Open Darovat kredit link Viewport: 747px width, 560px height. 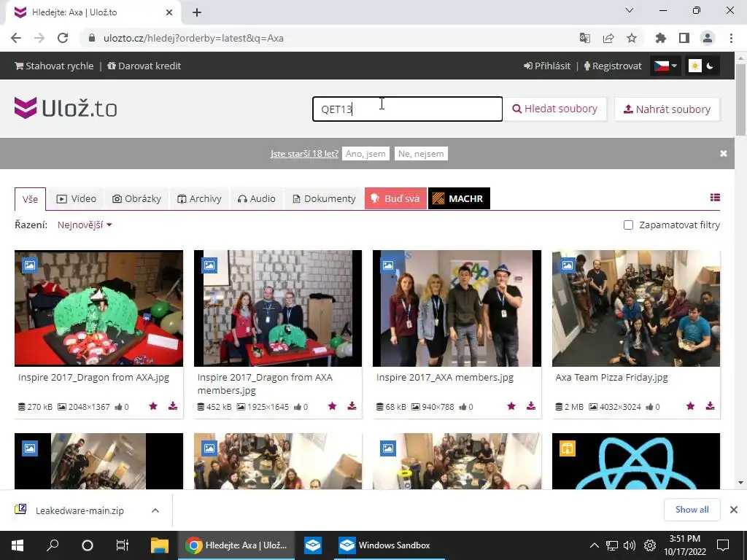(144, 66)
